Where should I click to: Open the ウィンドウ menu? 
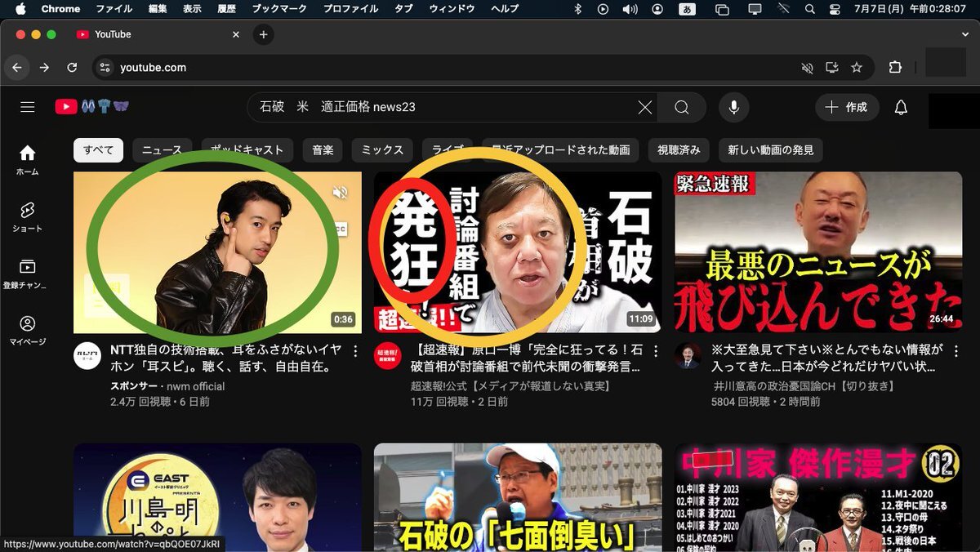click(452, 9)
